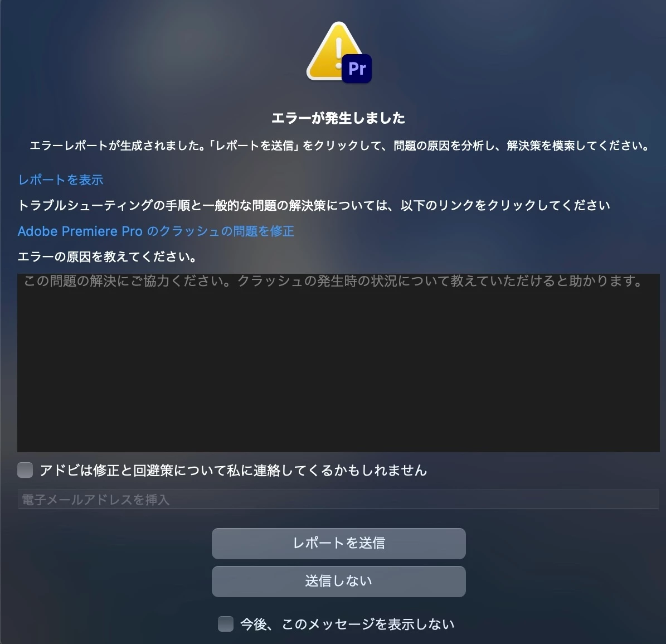Click the placeholder text in the crash description box
The height and width of the screenshot is (644, 666).
pos(333,281)
